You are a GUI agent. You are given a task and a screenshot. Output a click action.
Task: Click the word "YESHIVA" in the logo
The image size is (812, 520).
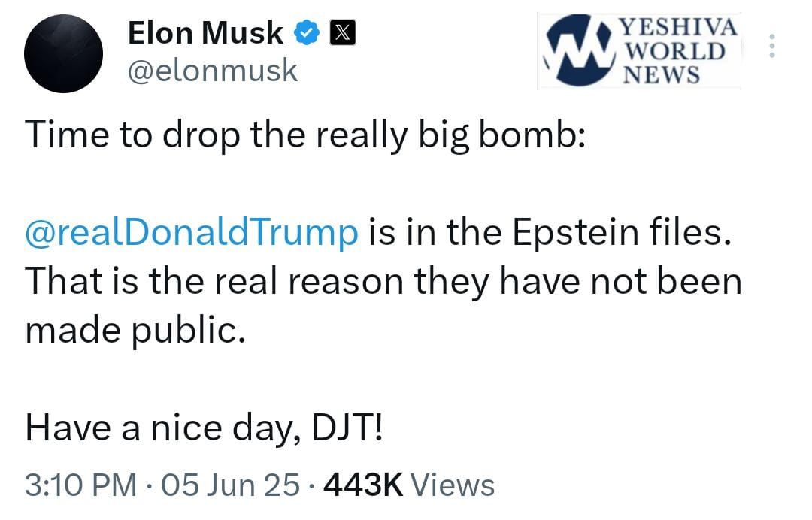coord(677,28)
